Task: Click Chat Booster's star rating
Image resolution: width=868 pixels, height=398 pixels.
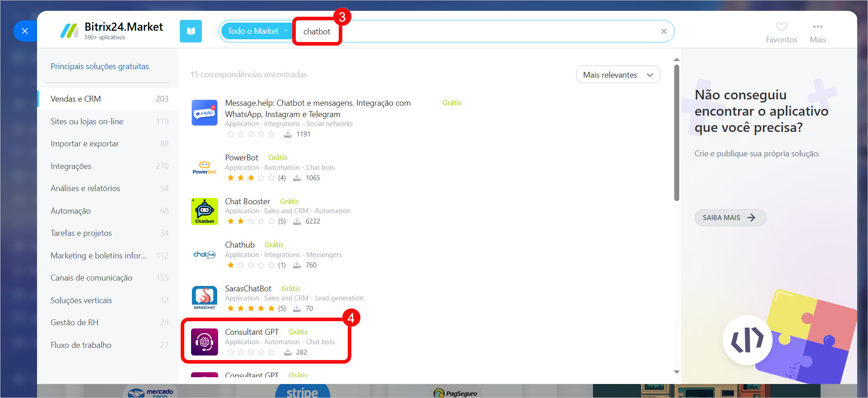Action: pyautogui.click(x=251, y=221)
